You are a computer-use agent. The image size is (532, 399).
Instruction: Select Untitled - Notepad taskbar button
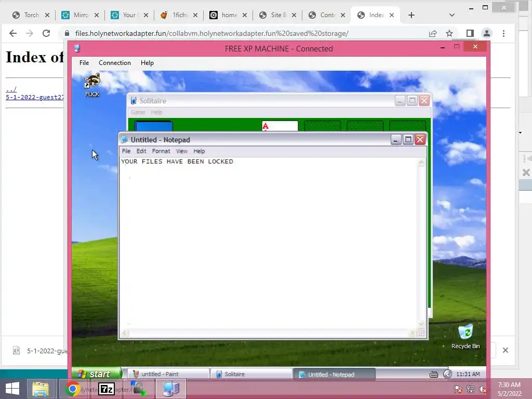(335, 374)
